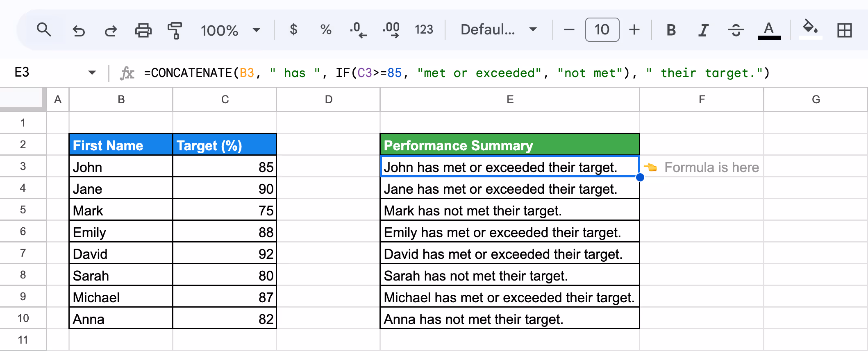Click 'Anna has not met their target.'
The width and height of the screenshot is (868, 351).
point(510,318)
